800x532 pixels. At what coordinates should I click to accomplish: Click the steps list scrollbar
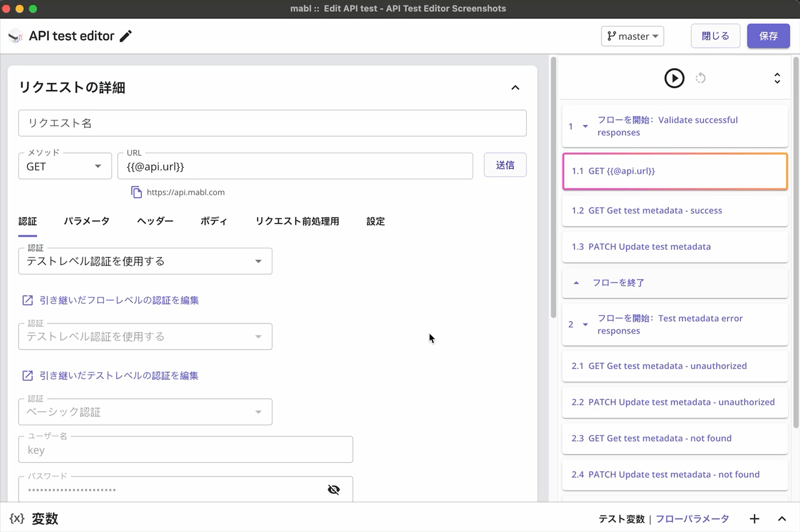tap(796, 242)
